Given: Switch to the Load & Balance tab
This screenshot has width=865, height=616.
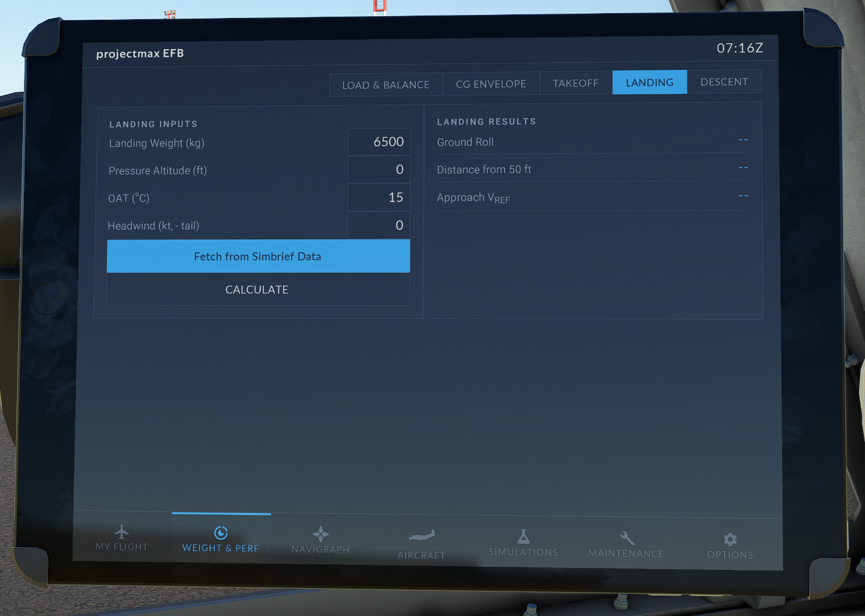Looking at the screenshot, I should [386, 85].
